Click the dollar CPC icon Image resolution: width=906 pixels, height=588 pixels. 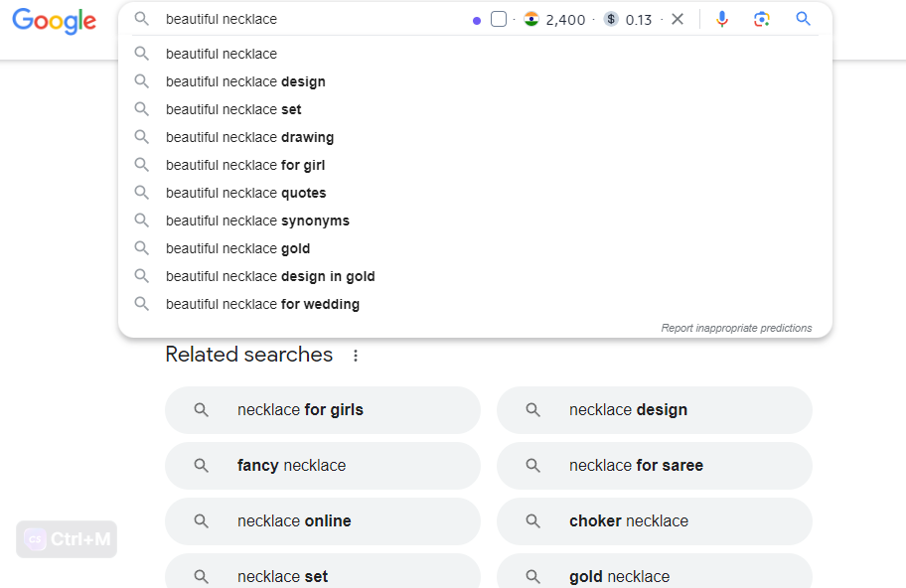(x=611, y=19)
